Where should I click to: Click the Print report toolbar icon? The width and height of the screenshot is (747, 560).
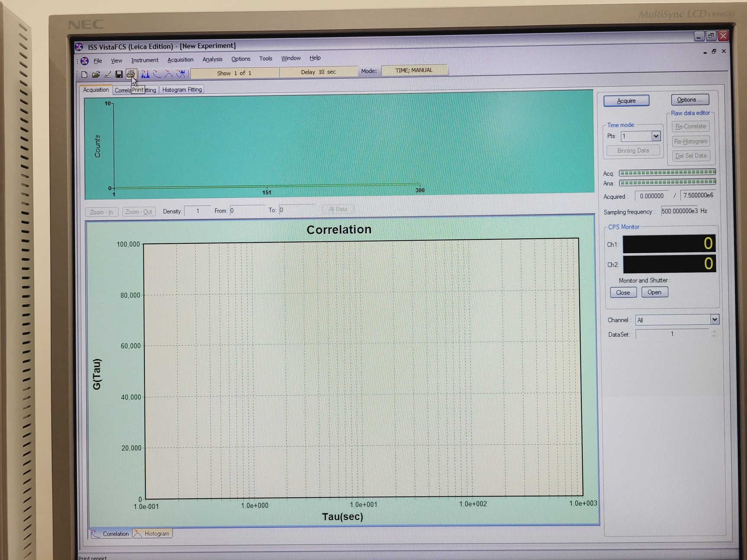[131, 74]
